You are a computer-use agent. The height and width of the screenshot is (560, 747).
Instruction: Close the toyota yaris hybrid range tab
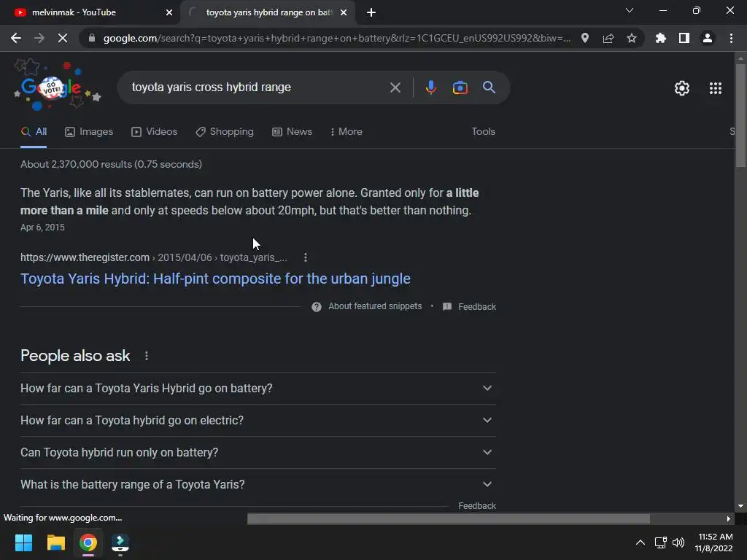coord(344,12)
